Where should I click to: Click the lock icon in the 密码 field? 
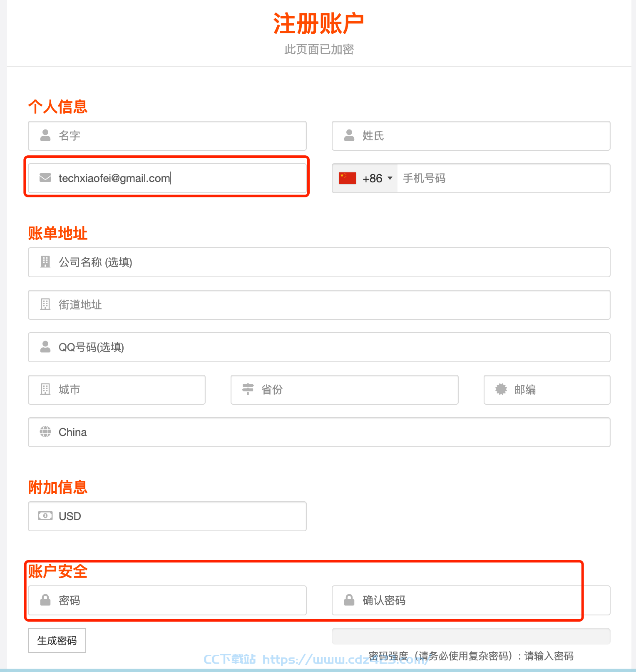[45, 600]
